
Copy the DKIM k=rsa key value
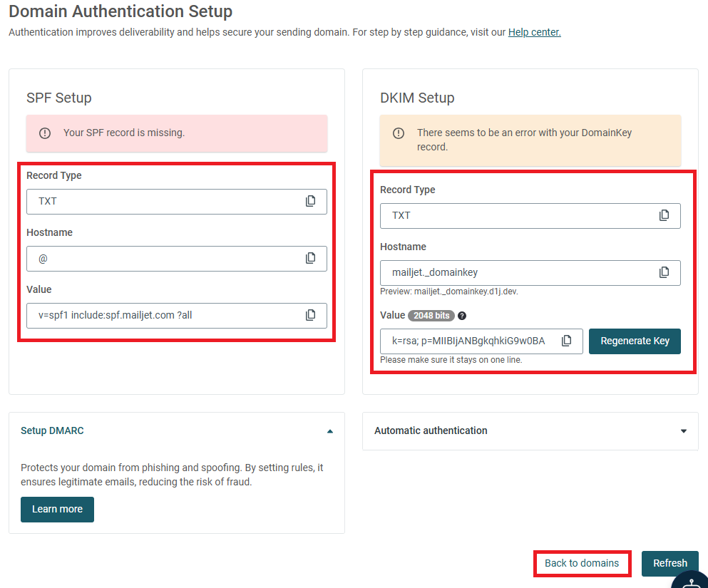click(566, 341)
